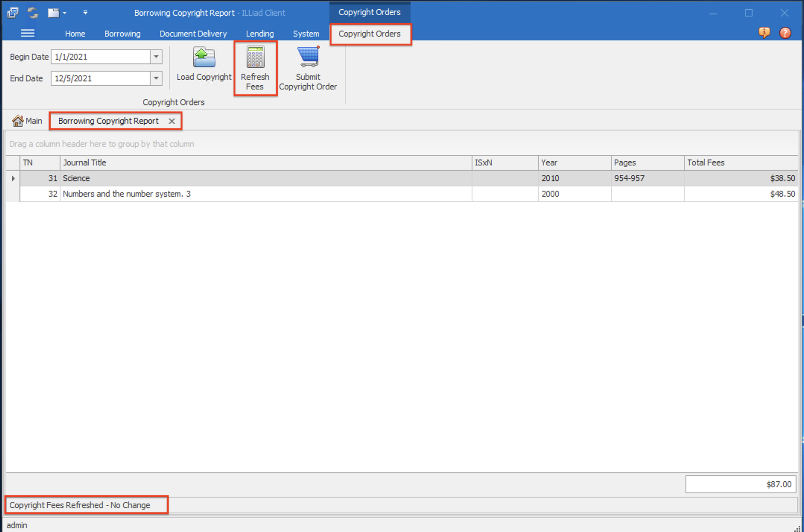Image resolution: width=804 pixels, height=532 pixels.
Task: Open the folder icon's dropdown arrow
Action: pos(64,12)
